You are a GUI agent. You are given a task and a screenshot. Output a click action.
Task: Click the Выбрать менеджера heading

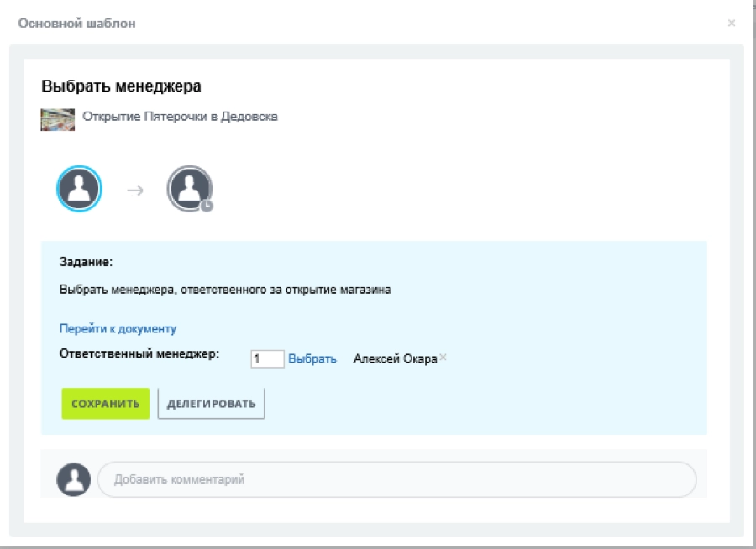pyautogui.click(x=121, y=86)
